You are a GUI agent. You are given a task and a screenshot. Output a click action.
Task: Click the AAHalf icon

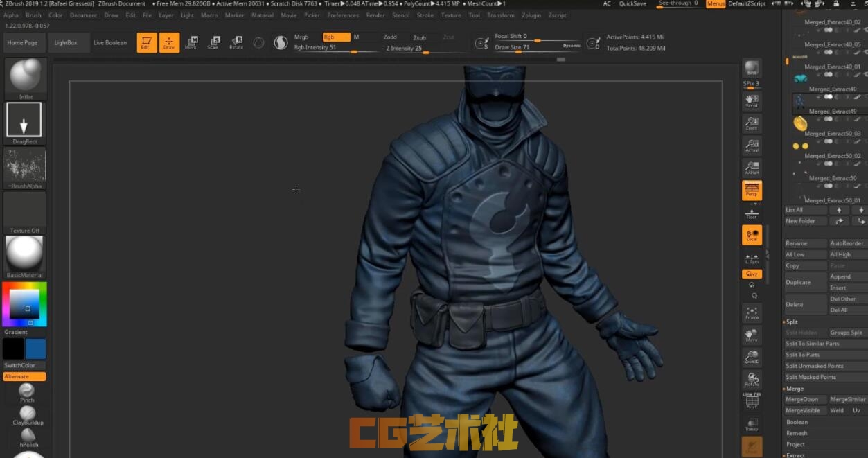pos(752,168)
